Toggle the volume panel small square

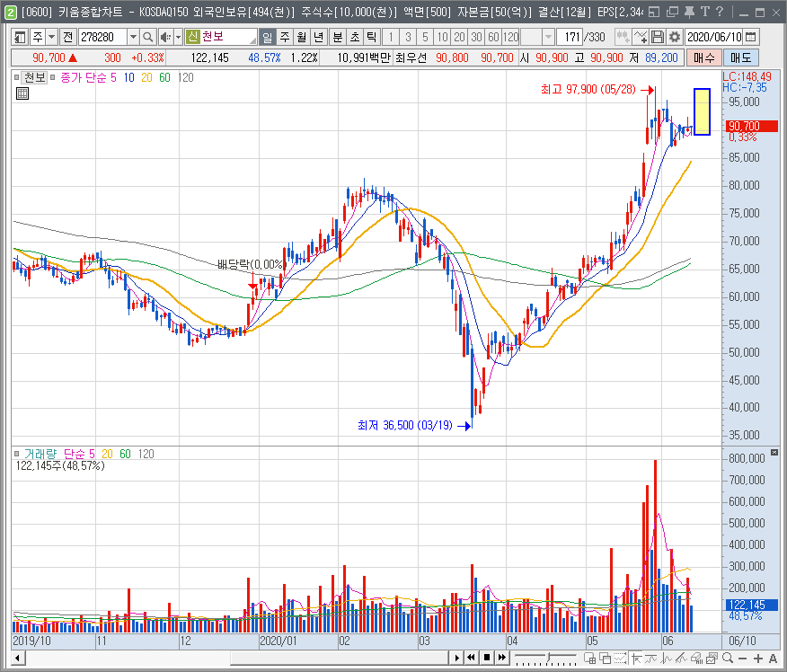(x=16, y=454)
